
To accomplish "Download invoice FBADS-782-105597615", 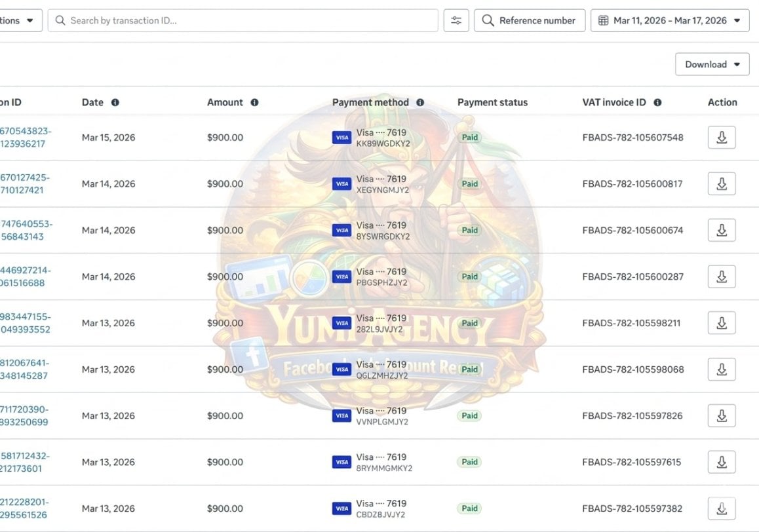I will [x=721, y=462].
